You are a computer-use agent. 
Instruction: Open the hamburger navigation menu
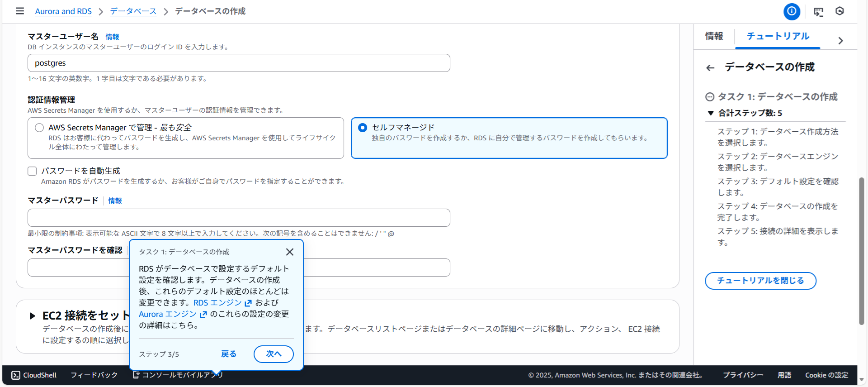coord(20,11)
